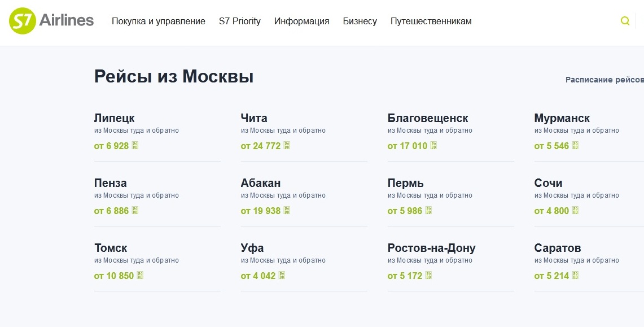Click the Уфа price от 4 042
Image resolution: width=644 pixels, height=327 pixels.
pyautogui.click(x=259, y=276)
